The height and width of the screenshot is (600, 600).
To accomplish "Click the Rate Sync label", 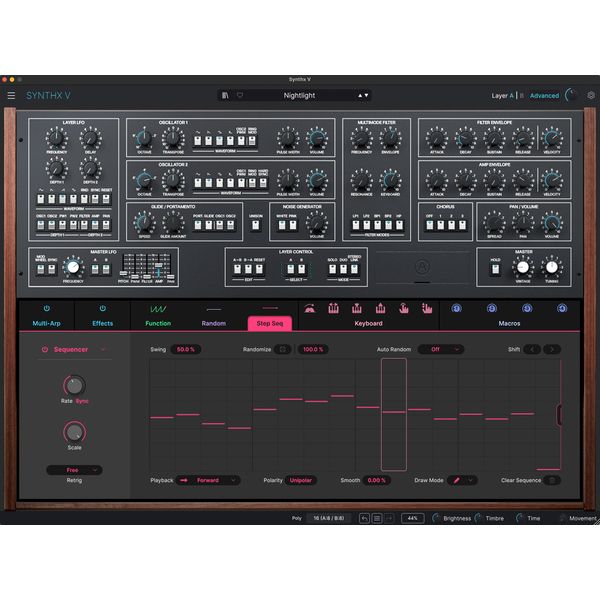I will click(82, 401).
